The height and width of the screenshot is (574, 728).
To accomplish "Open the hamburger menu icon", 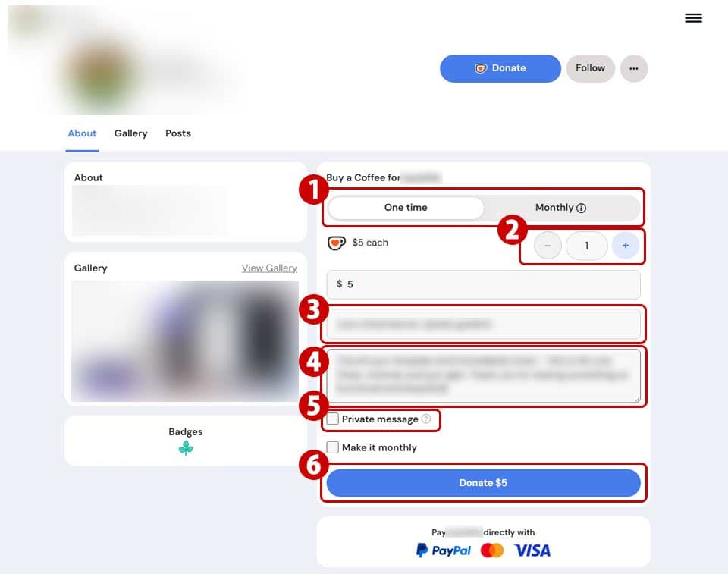I will tap(693, 18).
